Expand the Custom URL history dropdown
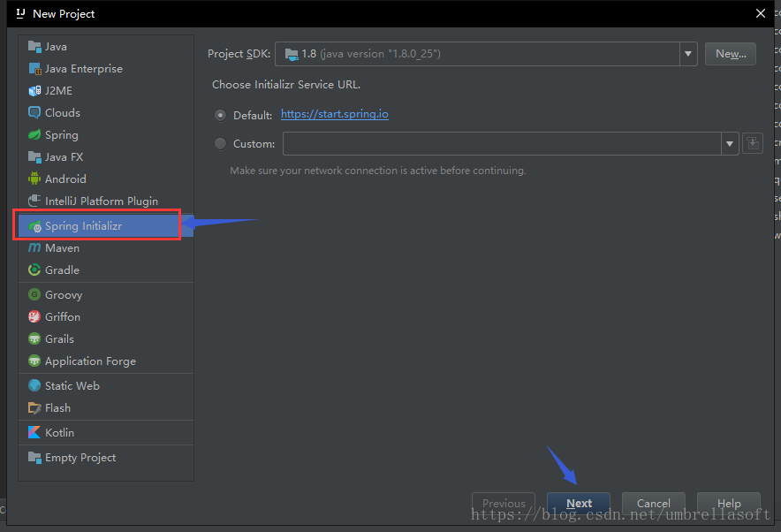This screenshot has width=781, height=532. click(x=730, y=144)
